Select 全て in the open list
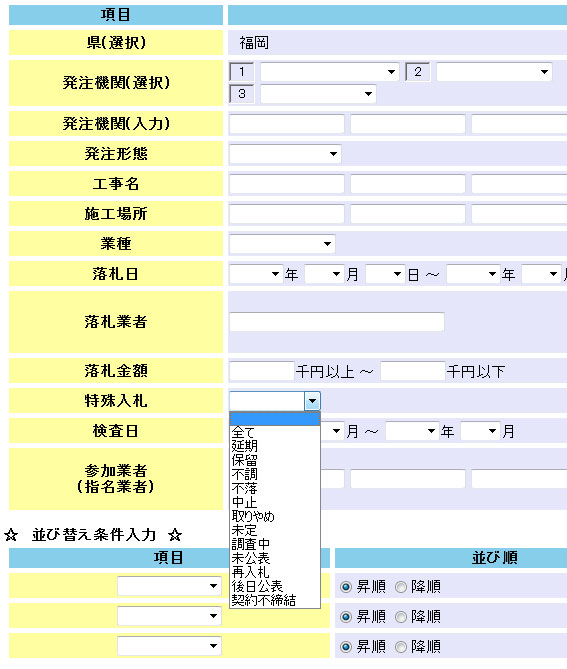Viewport: 567px width, 669px height. pyautogui.click(x=275, y=432)
